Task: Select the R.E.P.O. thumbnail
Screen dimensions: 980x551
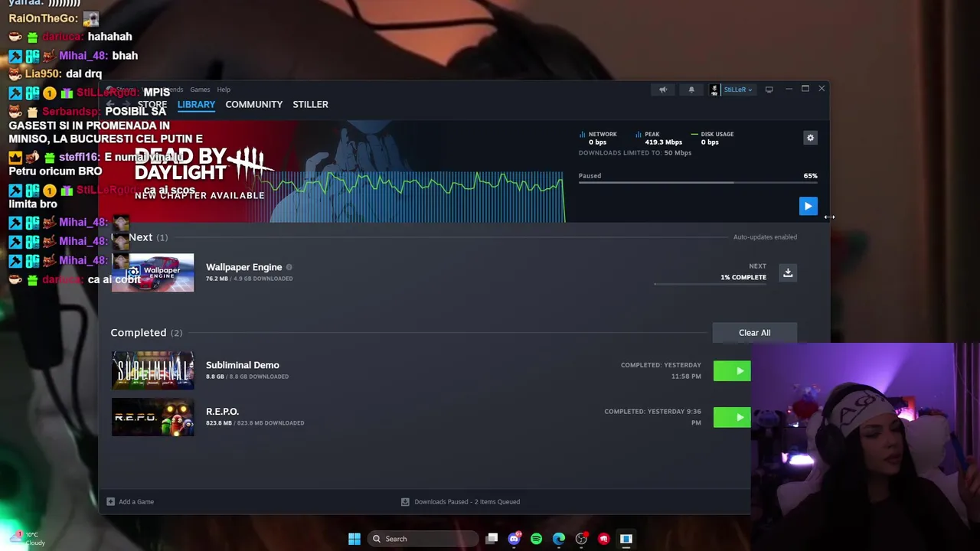Action: click(153, 417)
